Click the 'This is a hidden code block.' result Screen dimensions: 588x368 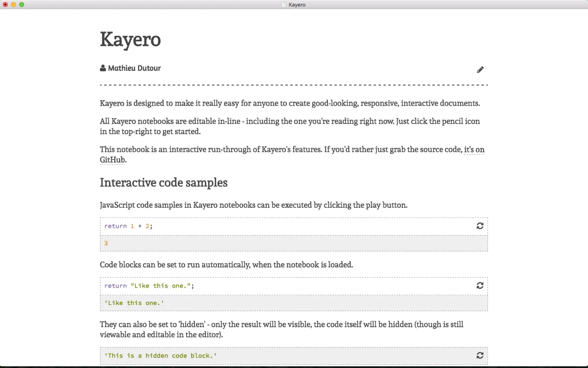pos(159,355)
